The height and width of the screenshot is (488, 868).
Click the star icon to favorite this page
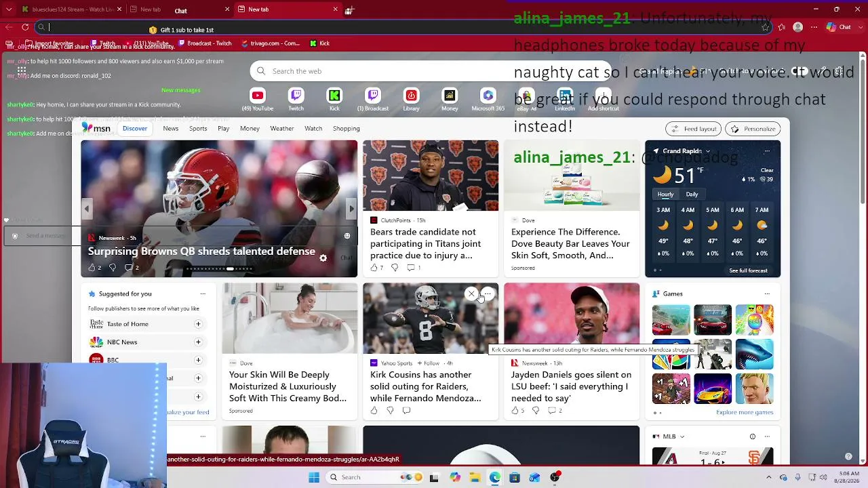(x=766, y=27)
